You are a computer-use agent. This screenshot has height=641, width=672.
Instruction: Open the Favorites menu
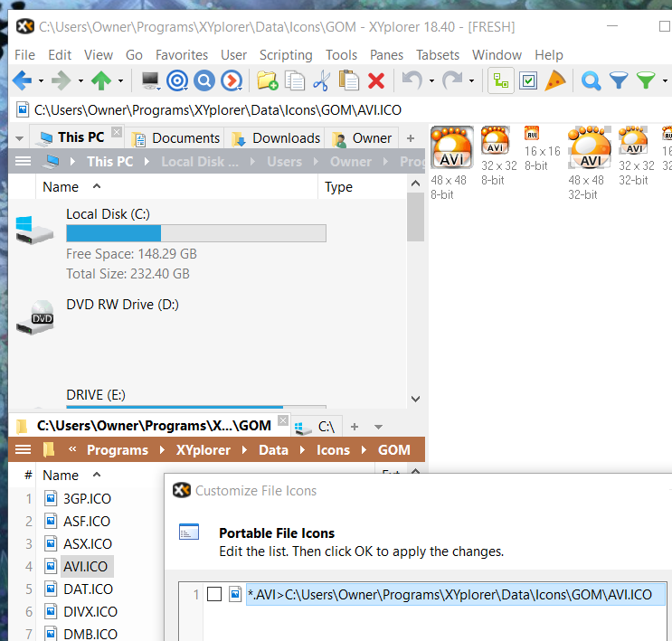click(x=182, y=55)
